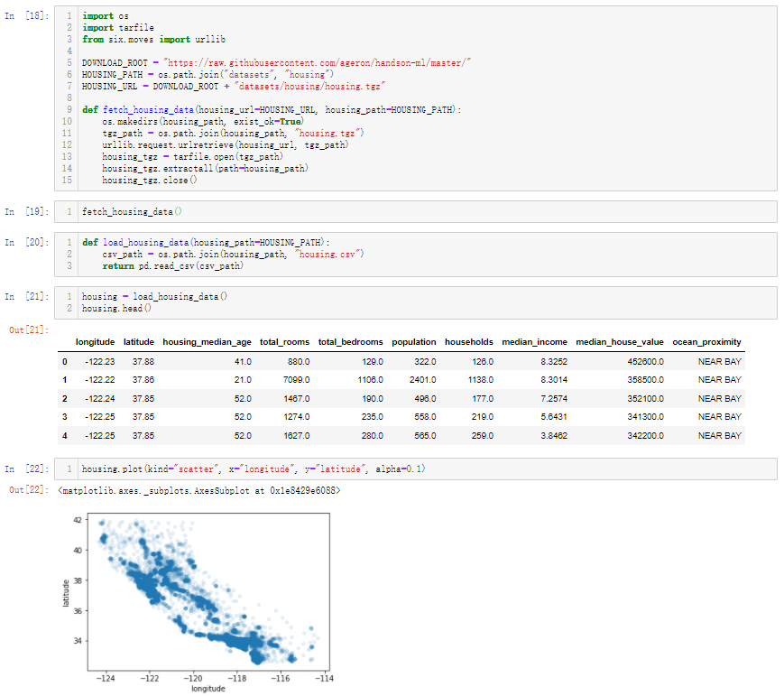Image resolution: width=784 pixels, height=696 pixels.
Task: Click the 'population' column header
Action: pos(413,342)
